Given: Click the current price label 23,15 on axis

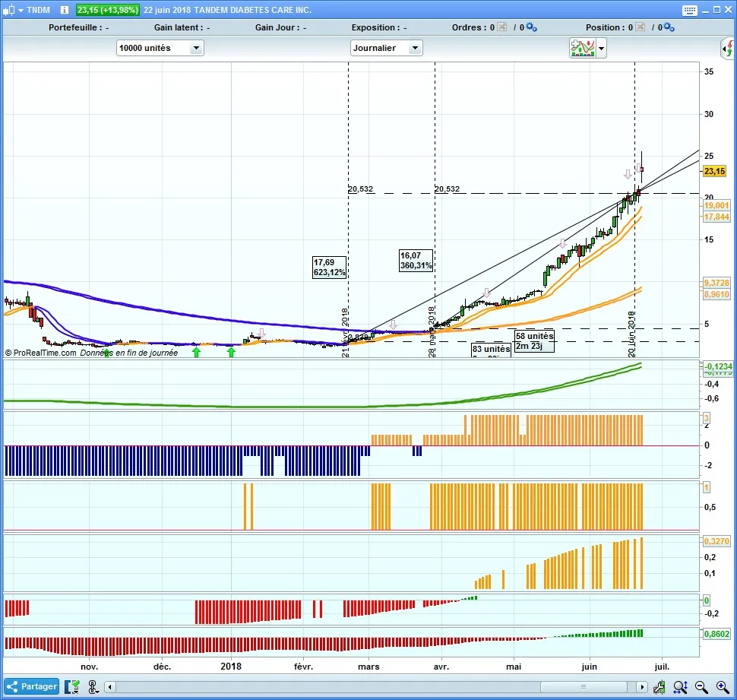Looking at the screenshot, I should point(715,172).
